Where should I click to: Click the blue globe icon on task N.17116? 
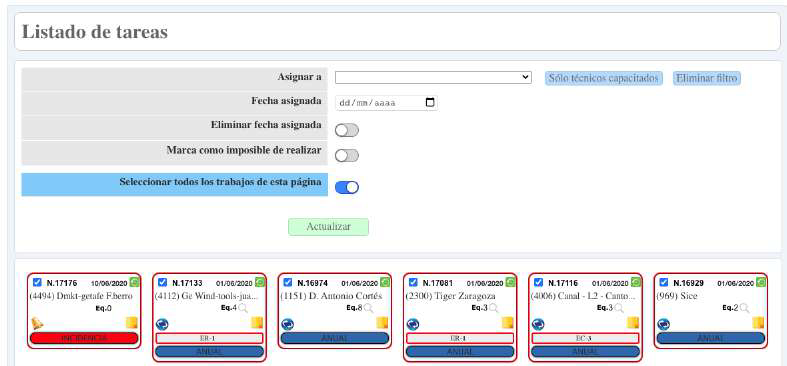click(538, 324)
